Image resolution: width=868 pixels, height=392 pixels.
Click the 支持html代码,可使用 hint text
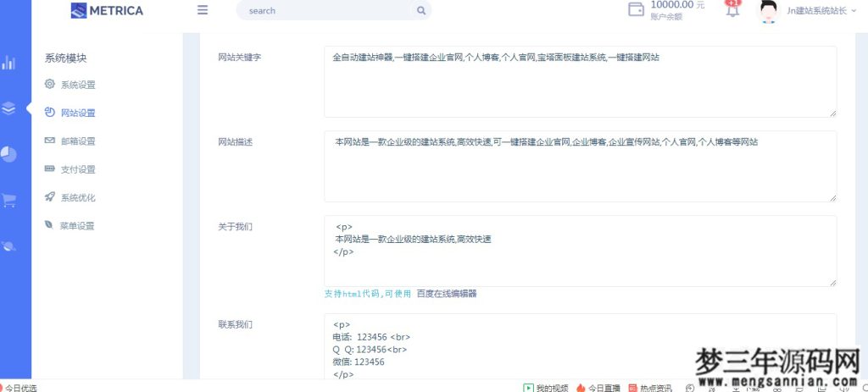pyautogui.click(x=368, y=294)
